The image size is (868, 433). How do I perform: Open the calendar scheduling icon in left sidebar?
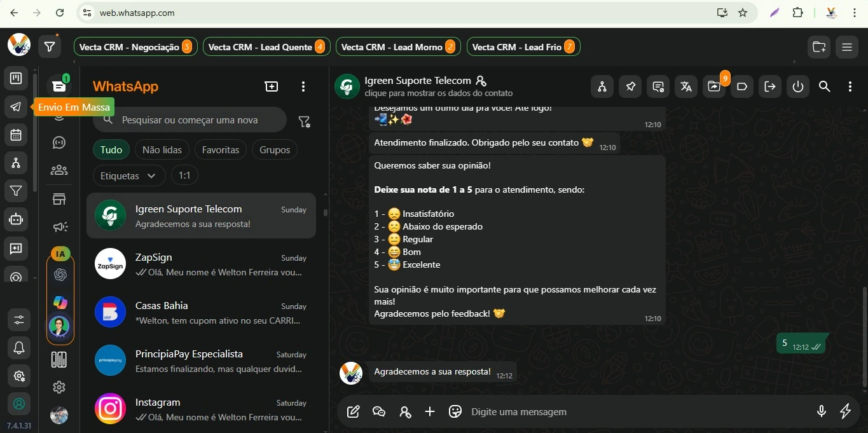[x=16, y=135]
